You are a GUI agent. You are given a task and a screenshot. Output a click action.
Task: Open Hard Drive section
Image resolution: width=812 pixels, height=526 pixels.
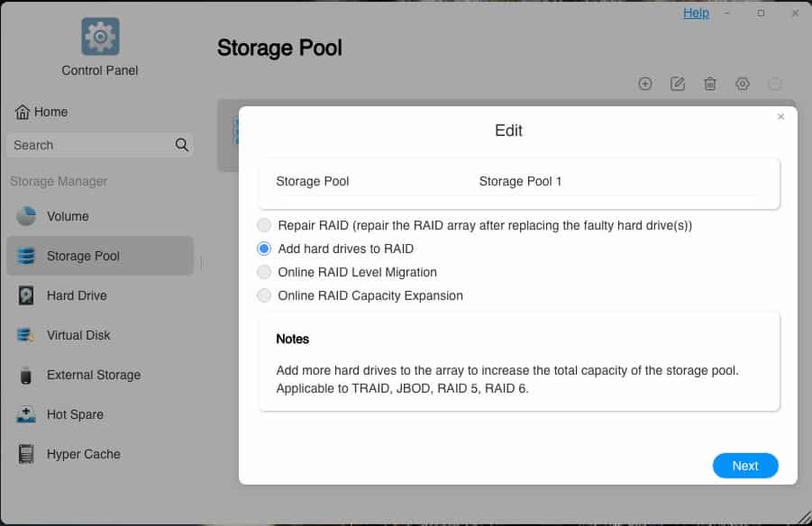click(77, 295)
